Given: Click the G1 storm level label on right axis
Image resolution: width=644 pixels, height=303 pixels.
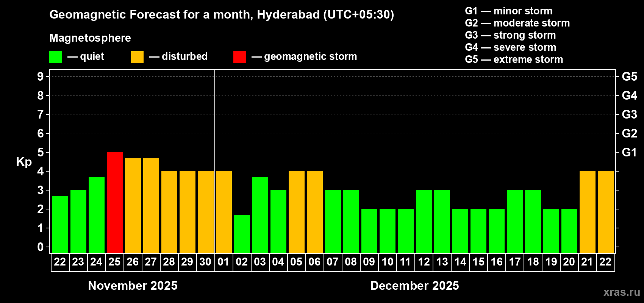Looking at the screenshot, I should coord(629,152).
